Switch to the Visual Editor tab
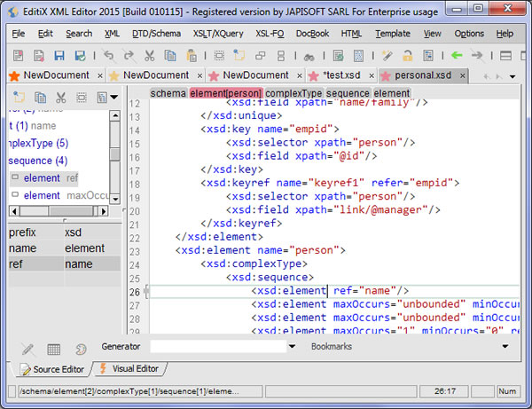The image size is (532, 409). (130, 369)
